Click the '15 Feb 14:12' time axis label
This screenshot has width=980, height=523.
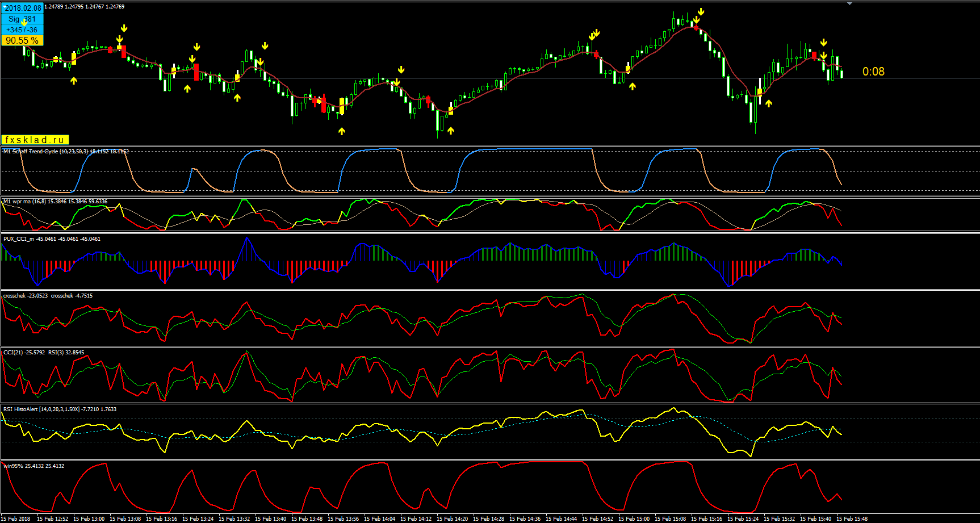(416, 519)
